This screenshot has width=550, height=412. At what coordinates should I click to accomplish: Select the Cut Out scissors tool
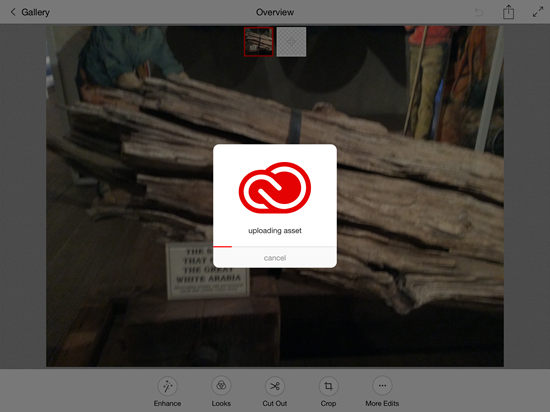point(275,392)
